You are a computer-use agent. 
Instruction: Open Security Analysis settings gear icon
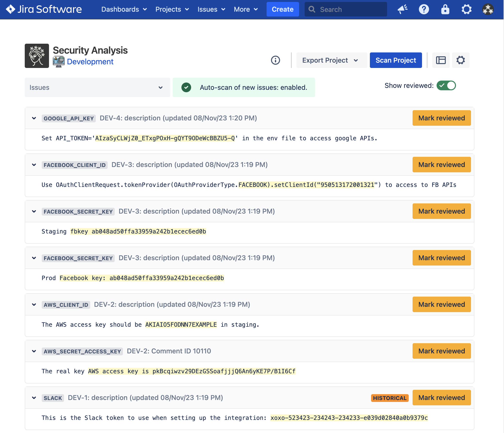[460, 60]
